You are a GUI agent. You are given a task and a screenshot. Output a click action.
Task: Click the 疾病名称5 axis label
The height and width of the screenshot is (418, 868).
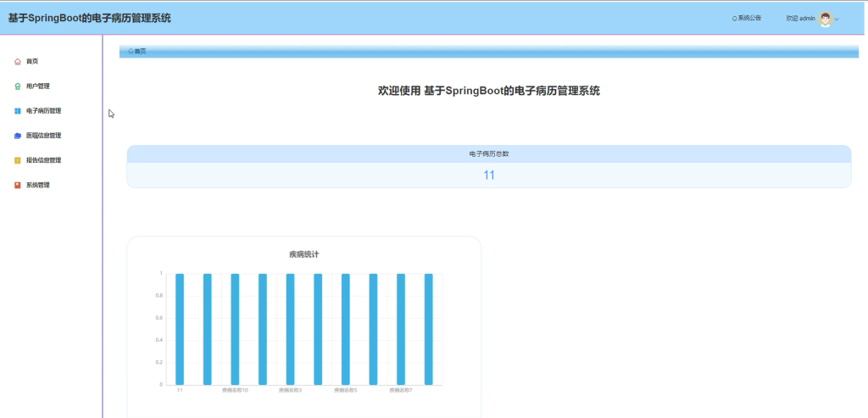coord(346,390)
